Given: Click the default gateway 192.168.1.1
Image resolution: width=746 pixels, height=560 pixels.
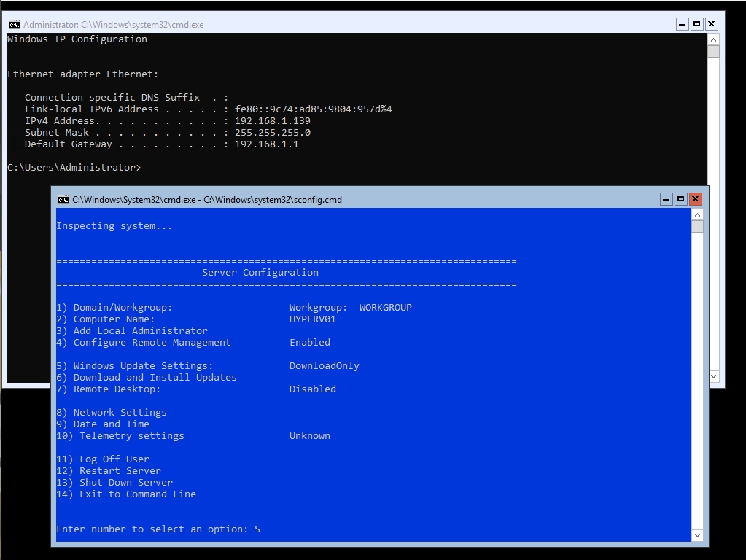Looking at the screenshot, I should [267, 144].
